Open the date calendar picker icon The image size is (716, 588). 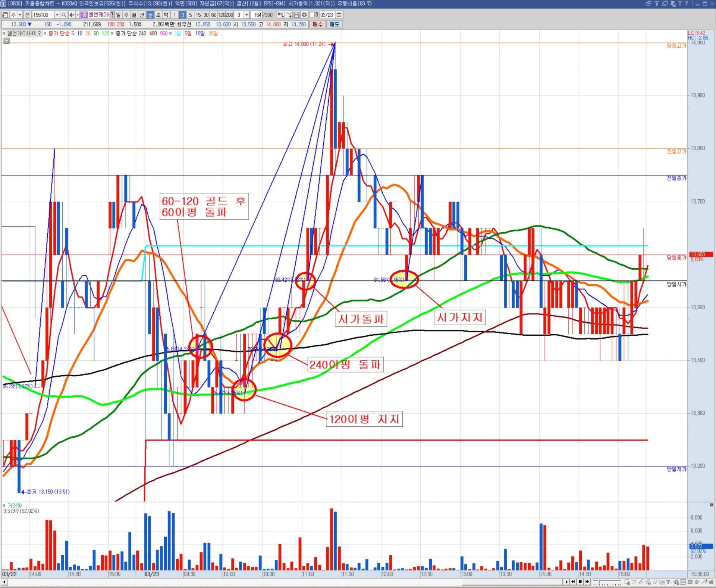coord(339,15)
